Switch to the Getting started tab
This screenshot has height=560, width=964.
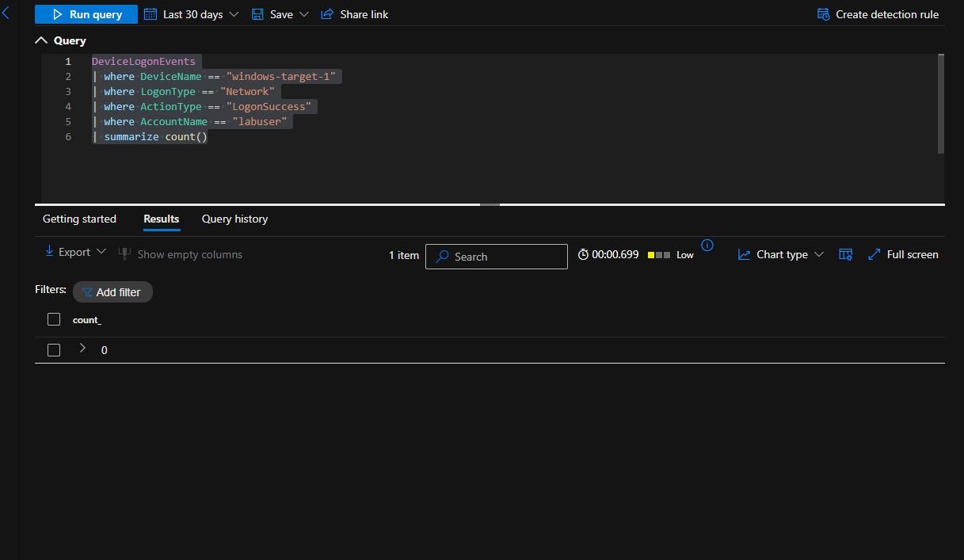click(x=79, y=219)
